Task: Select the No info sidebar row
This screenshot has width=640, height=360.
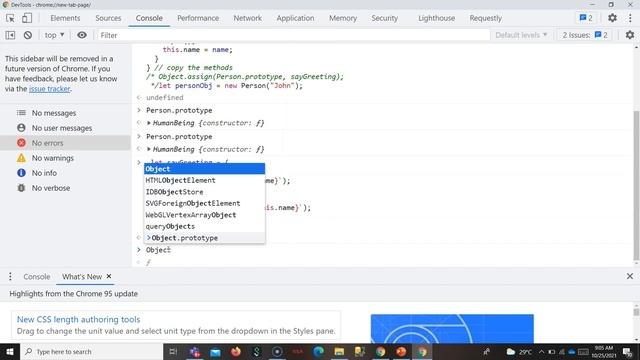Action: pos(65,173)
